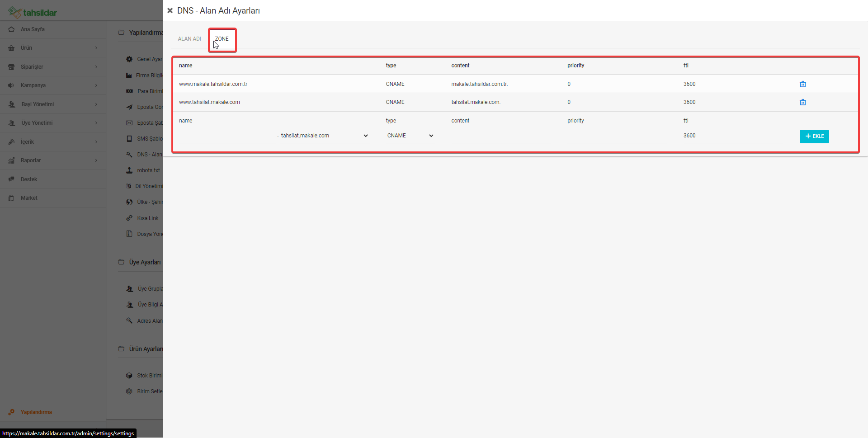Screen dimensions: 868x438
Task: Open the Dil Yönetimi settings link
Action: click(149, 186)
